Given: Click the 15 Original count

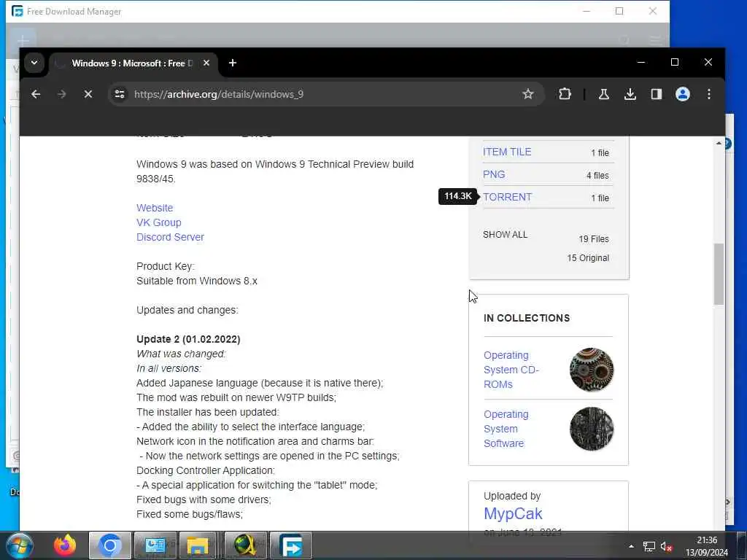Looking at the screenshot, I should [x=588, y=258].
